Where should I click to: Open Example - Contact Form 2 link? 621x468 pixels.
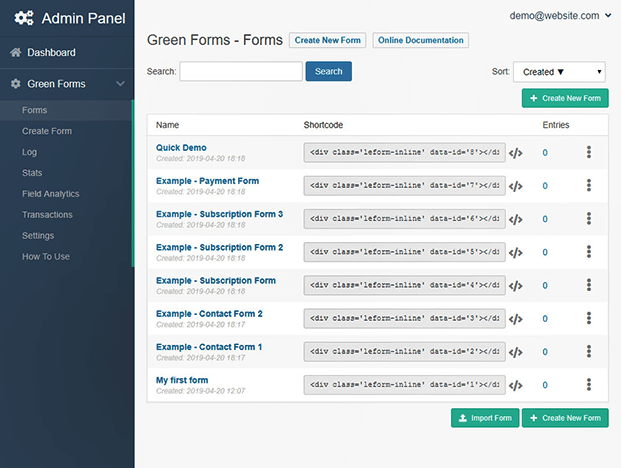(x=209, y=314)
